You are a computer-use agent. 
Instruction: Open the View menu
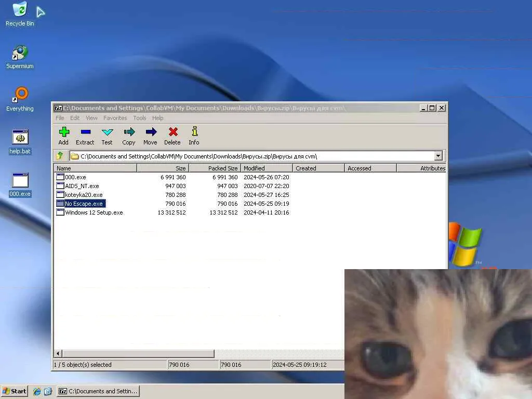(91, 118)
